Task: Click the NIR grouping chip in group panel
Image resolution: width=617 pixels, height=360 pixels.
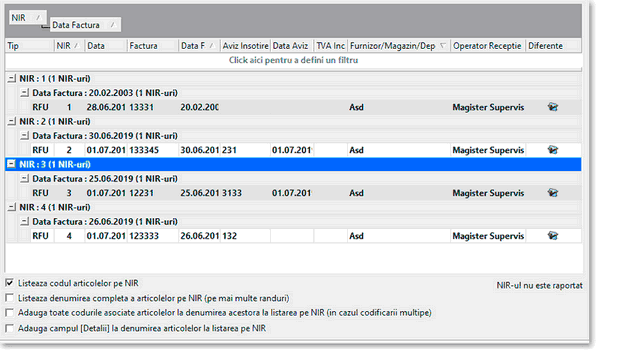Action: click(28, 17)
